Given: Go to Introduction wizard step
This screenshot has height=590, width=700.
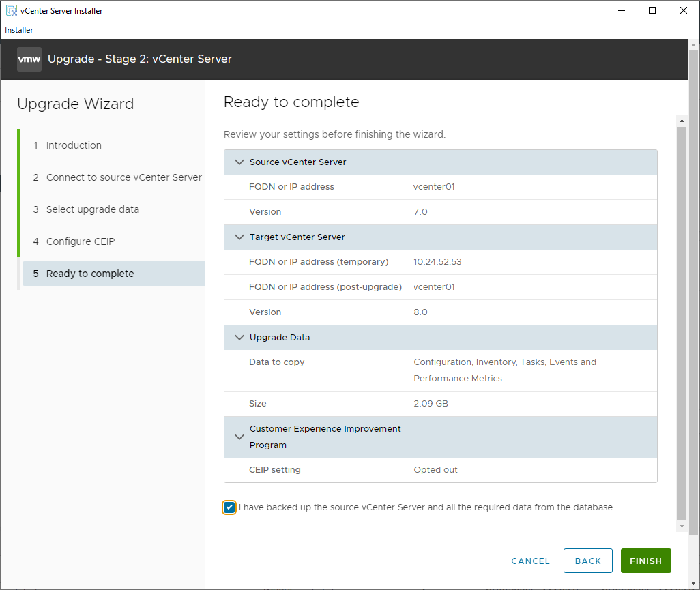Looking at the screenshot, I should pos(74,145).
